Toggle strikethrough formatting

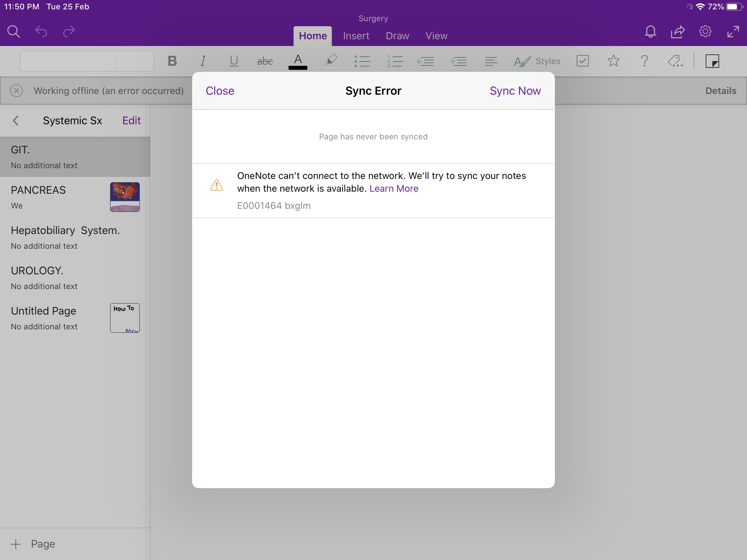click(265, 61)
